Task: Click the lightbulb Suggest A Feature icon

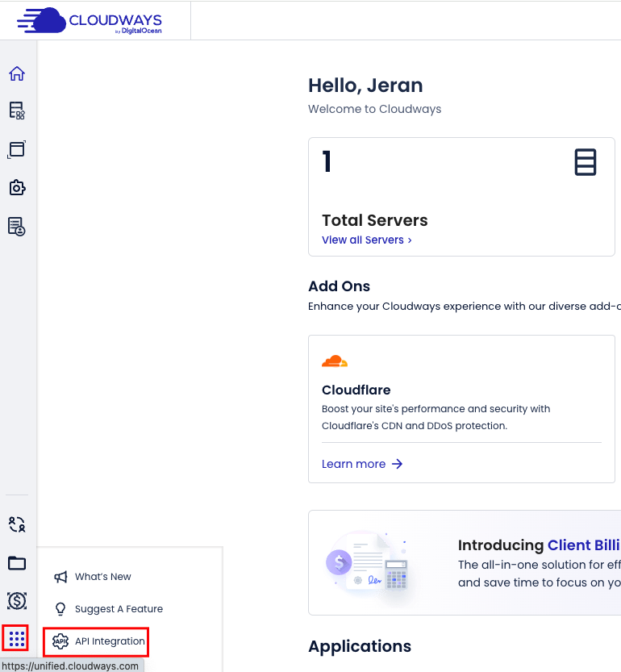Action: click(60, 609)
